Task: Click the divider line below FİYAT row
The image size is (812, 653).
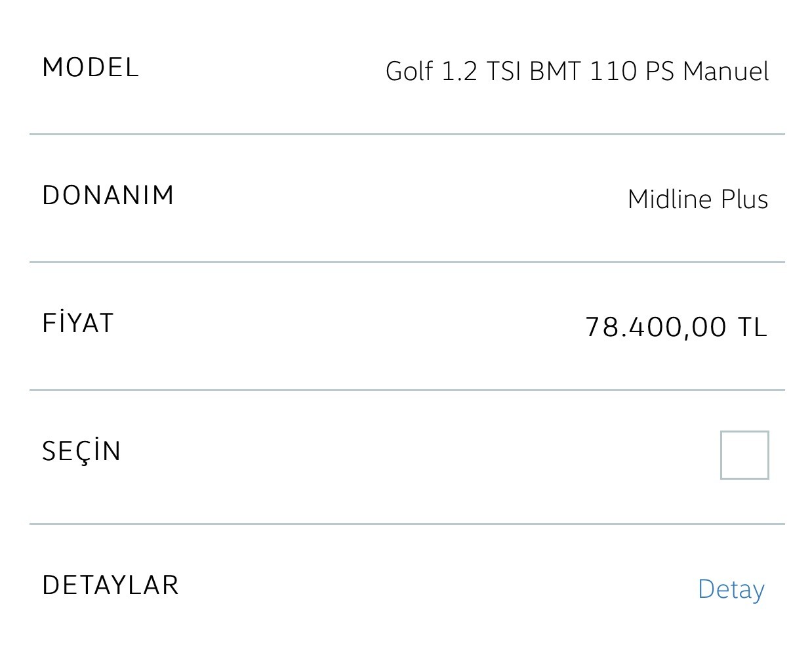Action: (x=407, y=390)
